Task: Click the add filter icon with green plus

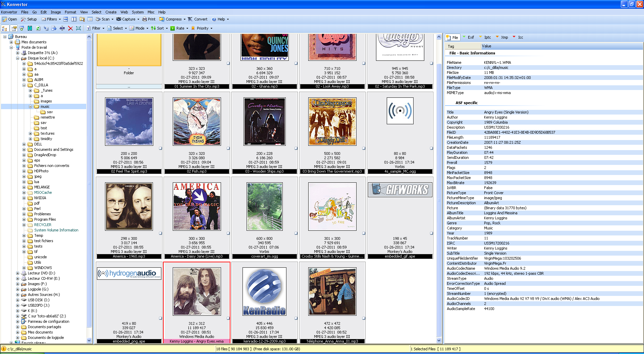Action: coord(22,28)
